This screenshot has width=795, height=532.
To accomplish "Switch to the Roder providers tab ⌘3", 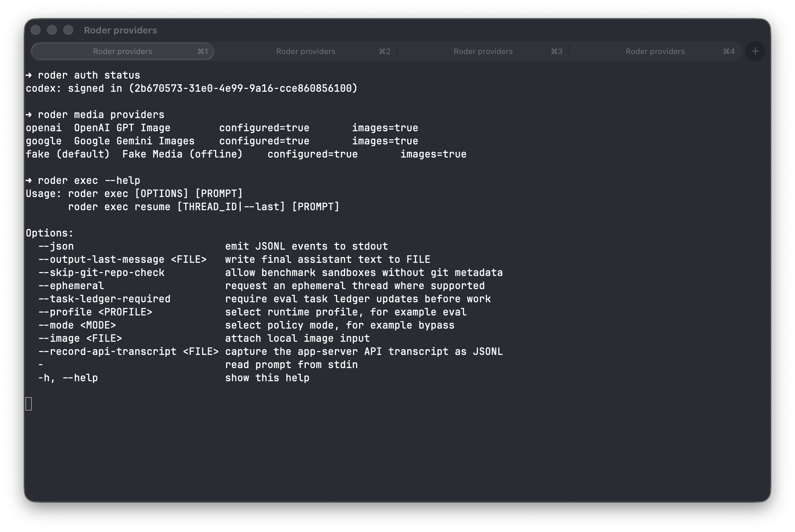I will tap(483, 51).
